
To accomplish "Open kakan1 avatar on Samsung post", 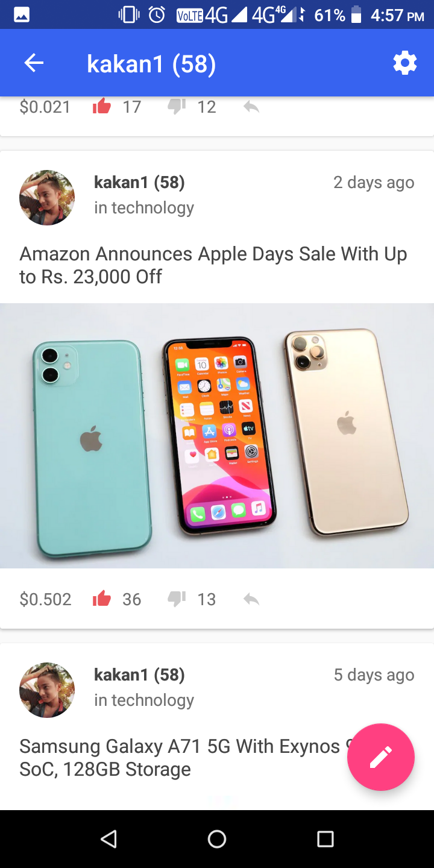I will click(x=47, y=690).
